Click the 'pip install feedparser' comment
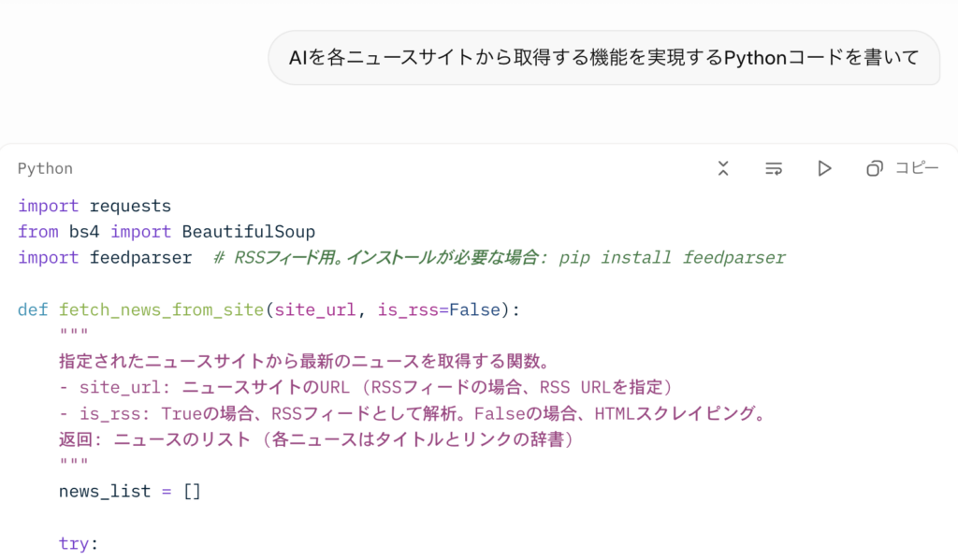The height and width of the screenshot is (560, 958). [673, 257]
